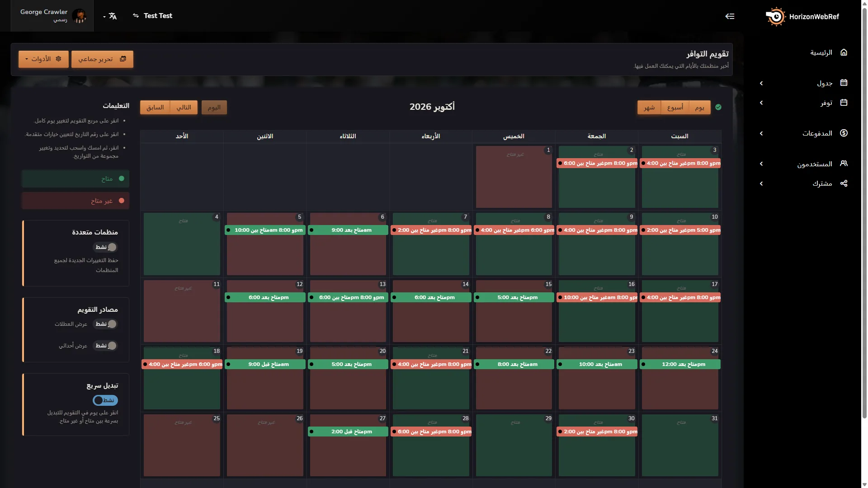This screenshot has height=488, width=868.
Task: Click the swap arrows icon beside Test Test
Action: tap(136, 16)
